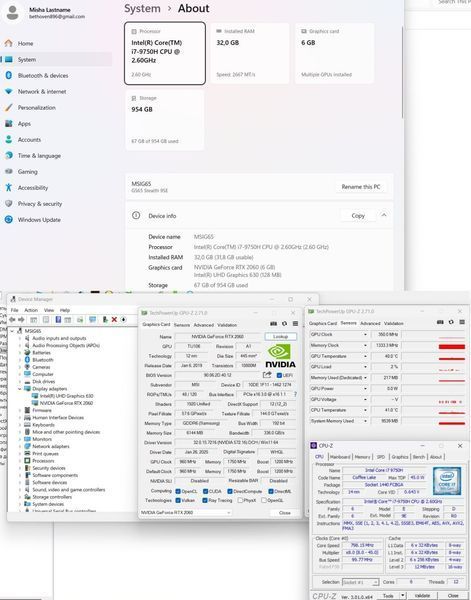Open Accounts settings page
Screen dimensions: 471x600
29,140
